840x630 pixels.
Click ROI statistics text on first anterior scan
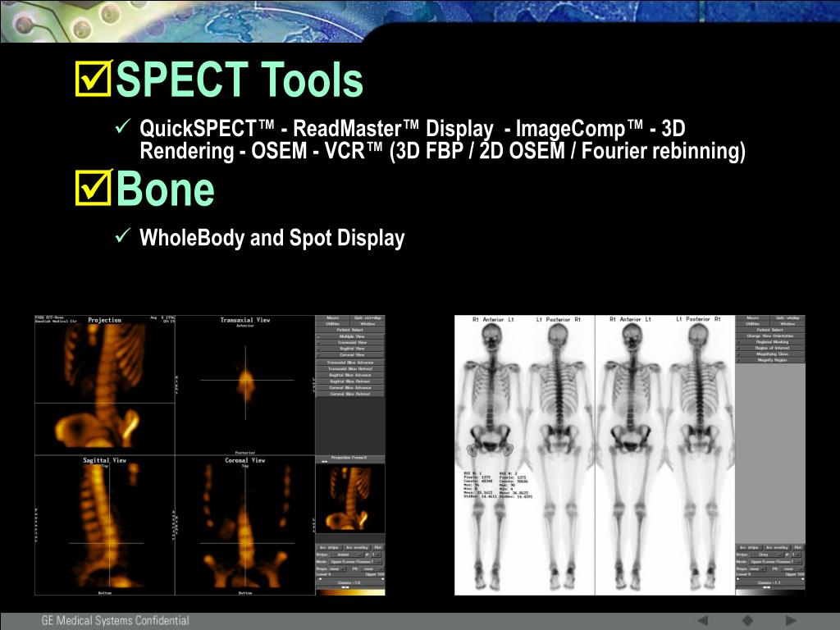498,486
